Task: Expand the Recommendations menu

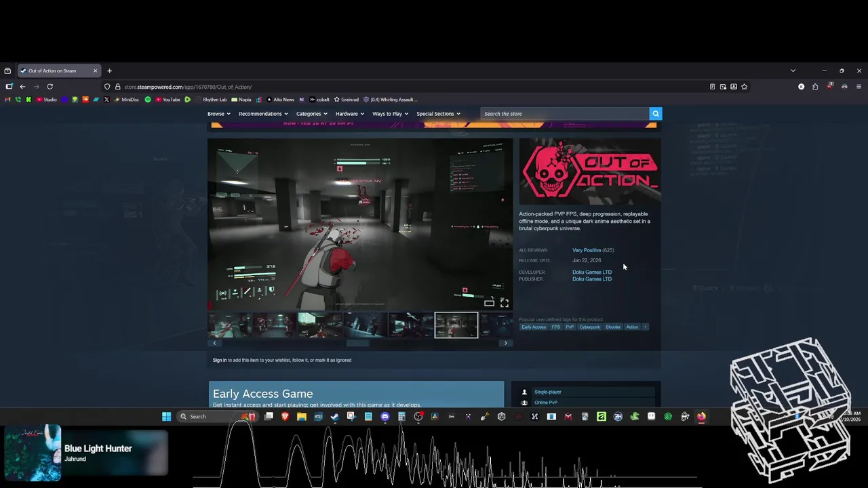Action: coord(263,114)
